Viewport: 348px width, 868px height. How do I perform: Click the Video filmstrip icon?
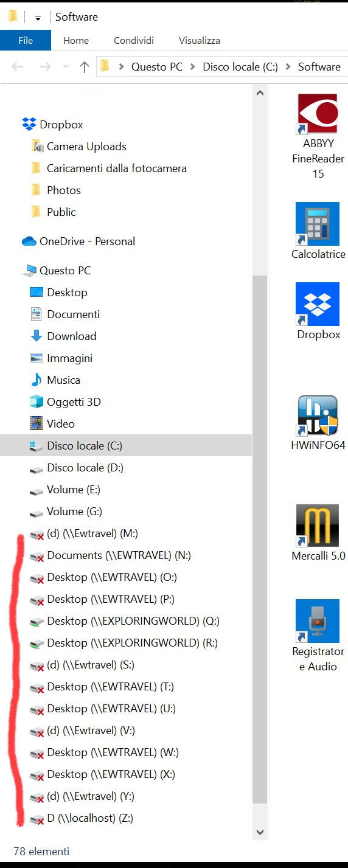coord(37,424)
